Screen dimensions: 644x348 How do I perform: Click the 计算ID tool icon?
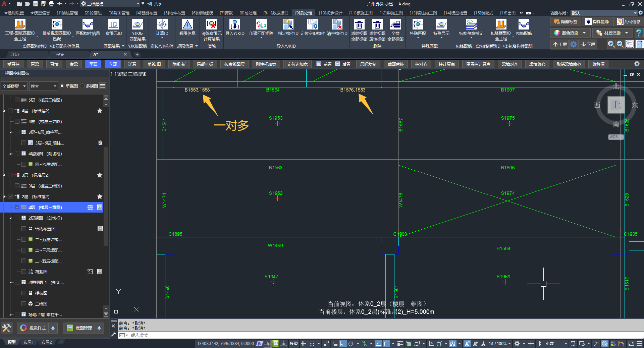click(162, 24)
